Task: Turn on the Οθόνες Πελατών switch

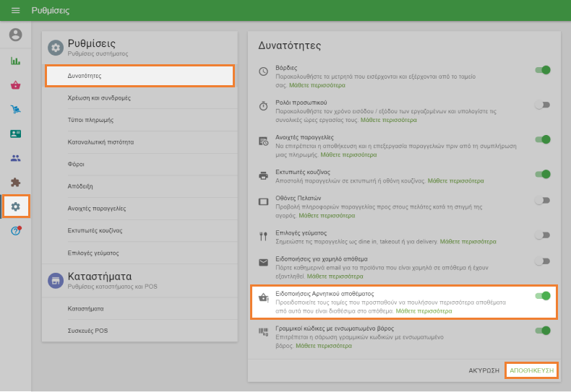Action: [x=542, y=200]
